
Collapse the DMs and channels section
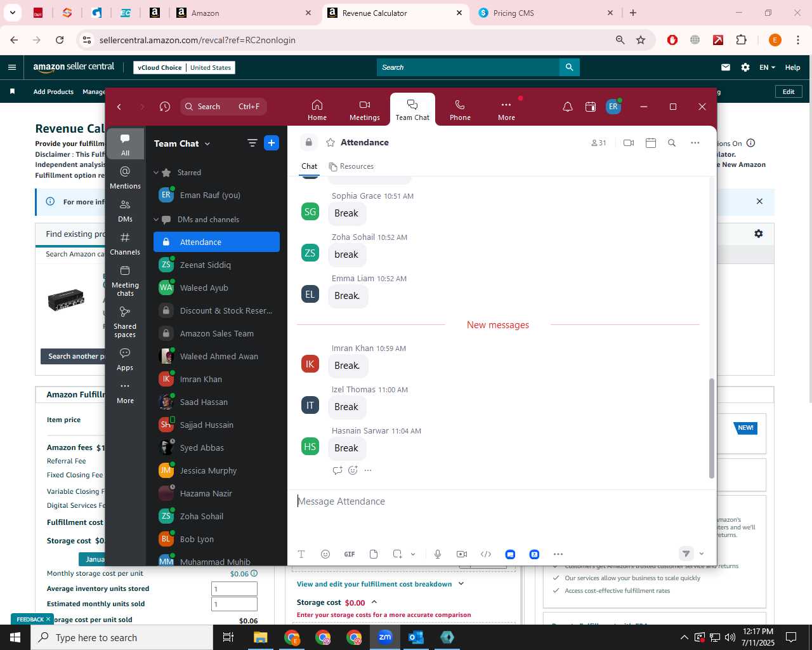tap(156, 220)
